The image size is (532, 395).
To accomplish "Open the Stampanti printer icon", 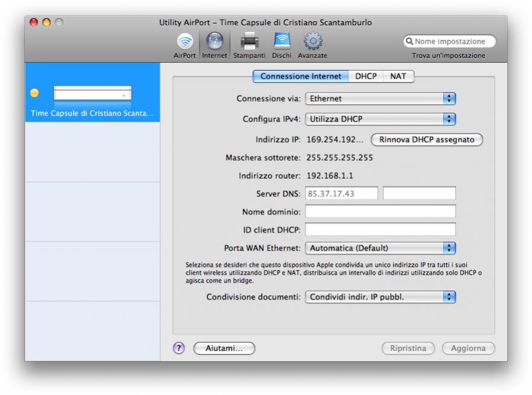I will [x=249, y=45].
